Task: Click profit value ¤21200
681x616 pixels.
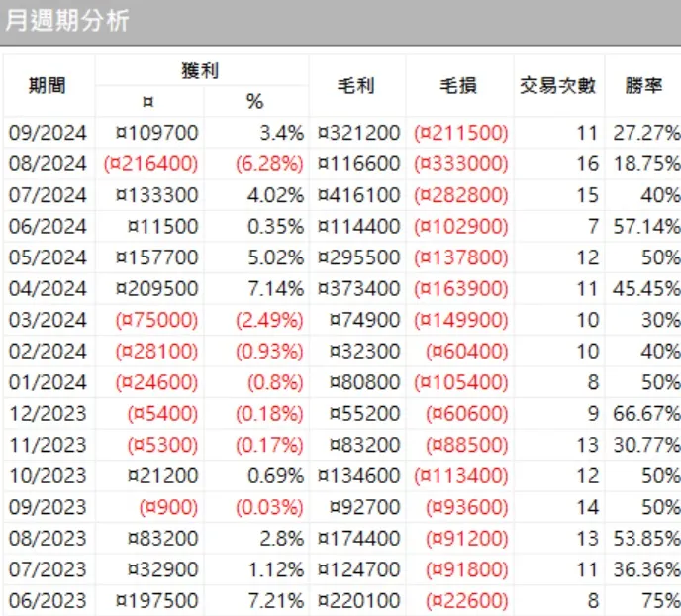Action: tap(163, 476)
